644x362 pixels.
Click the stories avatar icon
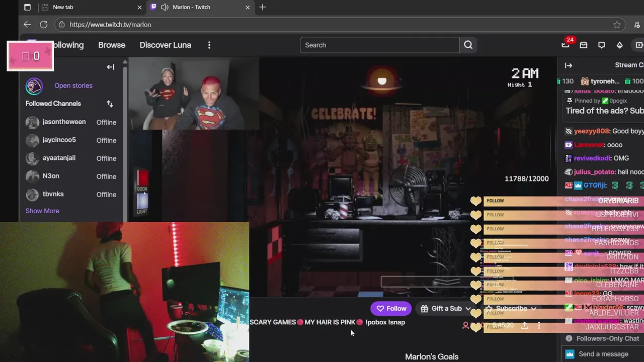pos(34,86)
